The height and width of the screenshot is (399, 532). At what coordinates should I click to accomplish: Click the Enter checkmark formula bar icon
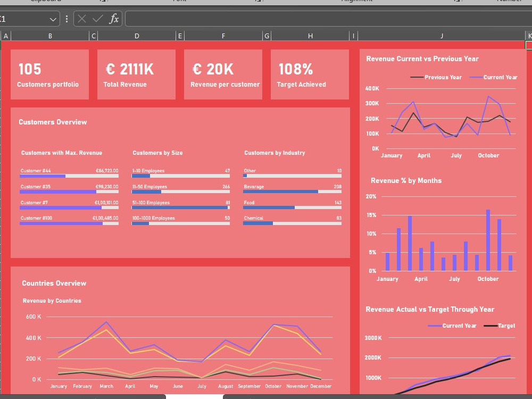coord(98,19)
